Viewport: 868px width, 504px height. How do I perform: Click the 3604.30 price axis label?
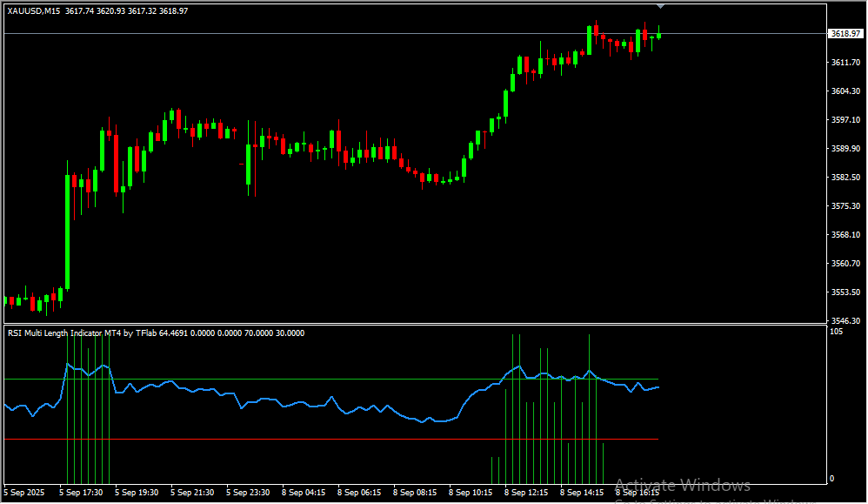845,91
